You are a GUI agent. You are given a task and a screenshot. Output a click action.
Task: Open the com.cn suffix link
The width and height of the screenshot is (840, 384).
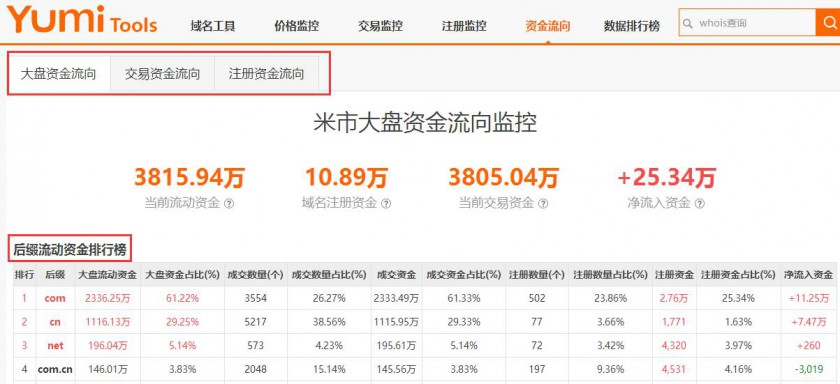(x=55, y=369)
